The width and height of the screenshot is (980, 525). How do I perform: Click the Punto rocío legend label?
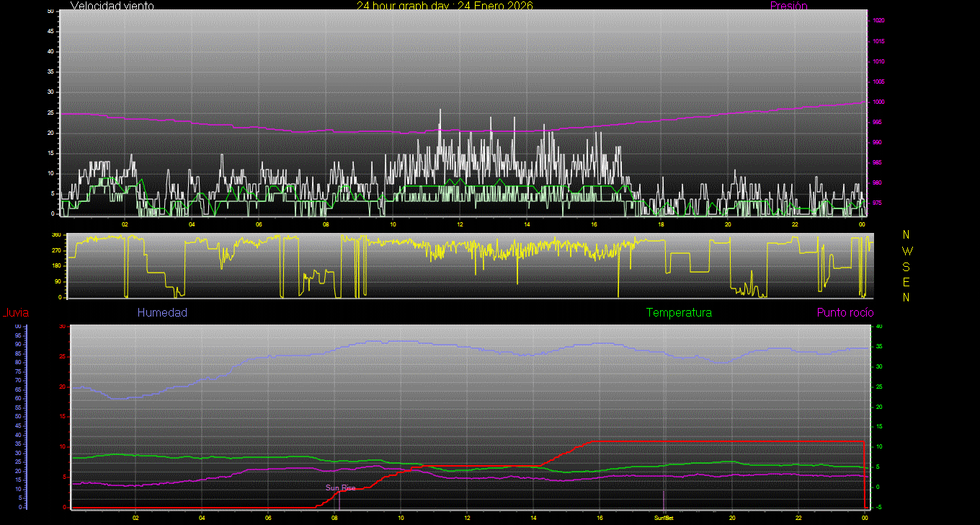[845, 313]
